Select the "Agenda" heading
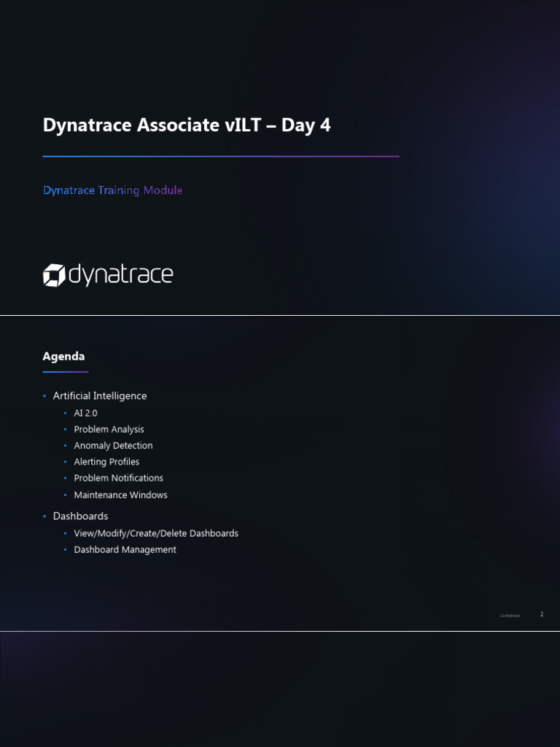Screen dimensions: 560x747 coord(64,356)
